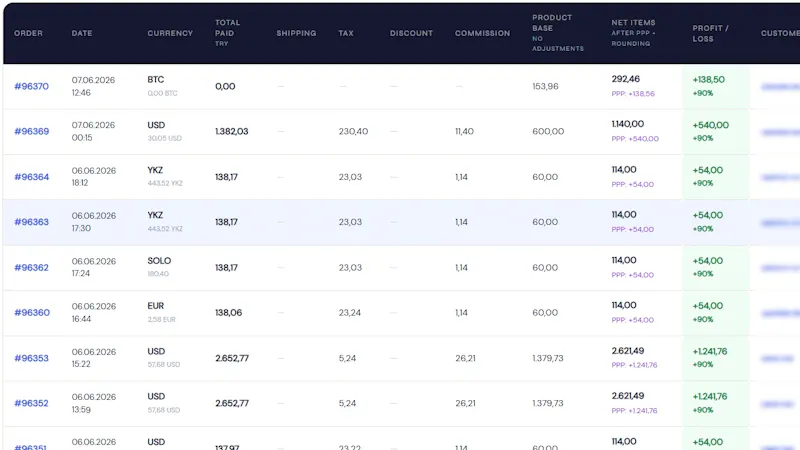Click the SHIPPING column header

pyautogui.click(x=296, y=33)
